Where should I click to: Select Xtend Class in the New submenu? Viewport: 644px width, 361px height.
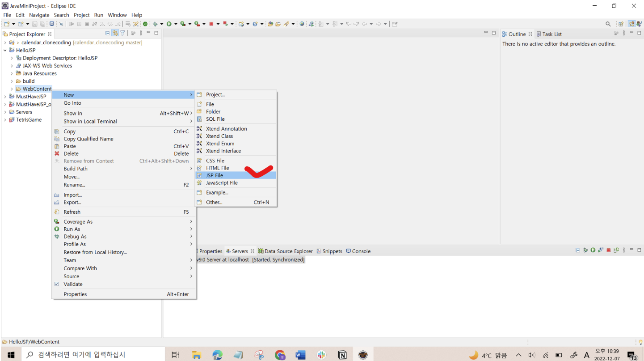click(x=236, y=136)
